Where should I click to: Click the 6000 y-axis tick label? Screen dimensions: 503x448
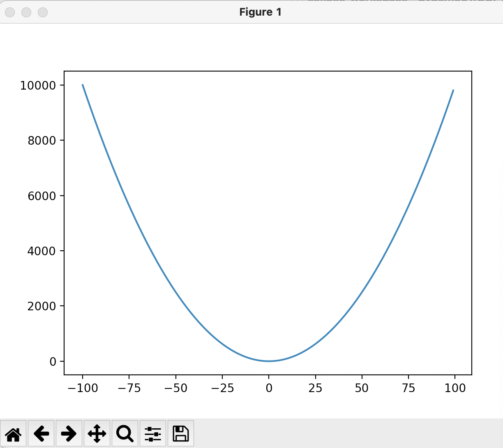coord(42,196)
